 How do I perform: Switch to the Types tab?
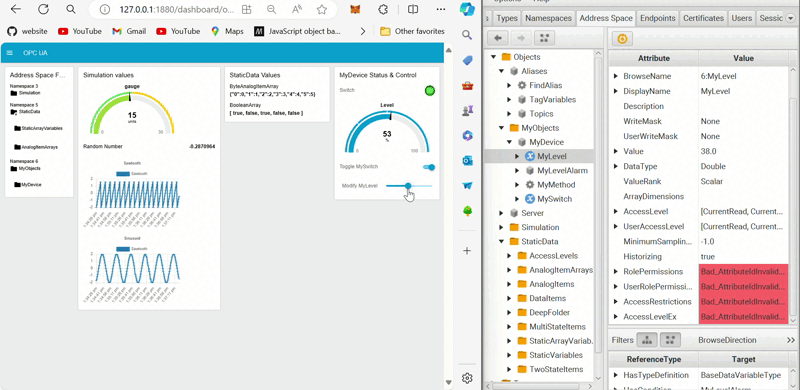(507, 18)
